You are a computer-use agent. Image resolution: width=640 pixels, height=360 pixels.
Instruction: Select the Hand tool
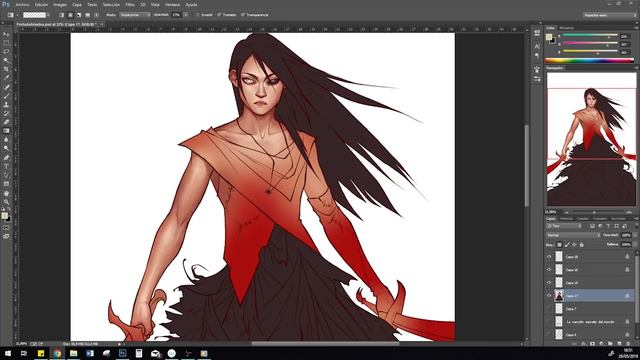6,193
